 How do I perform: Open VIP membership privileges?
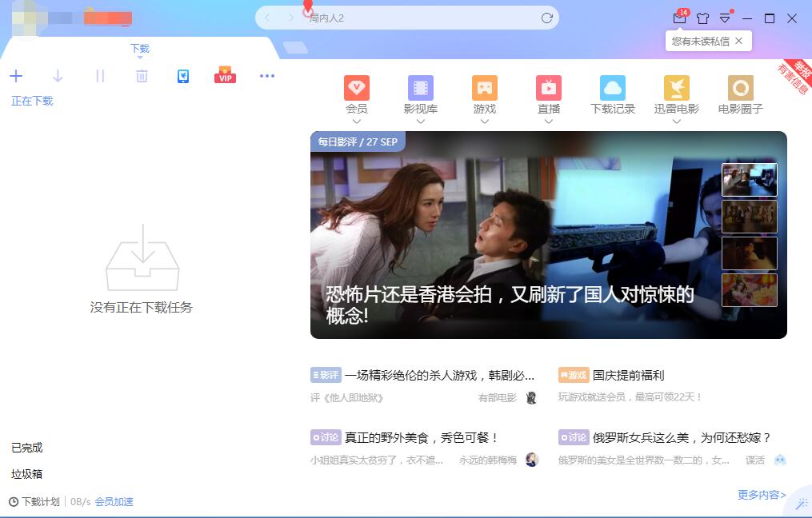click(225, 76)
